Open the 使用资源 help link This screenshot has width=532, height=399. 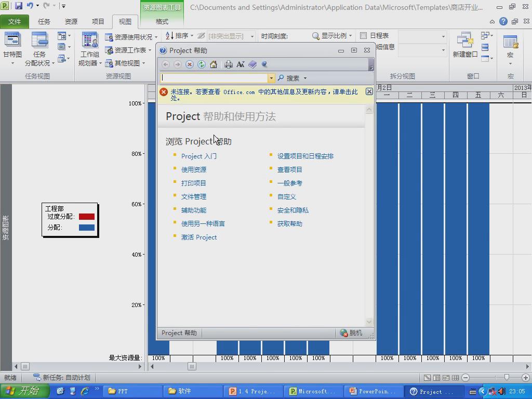194,170
